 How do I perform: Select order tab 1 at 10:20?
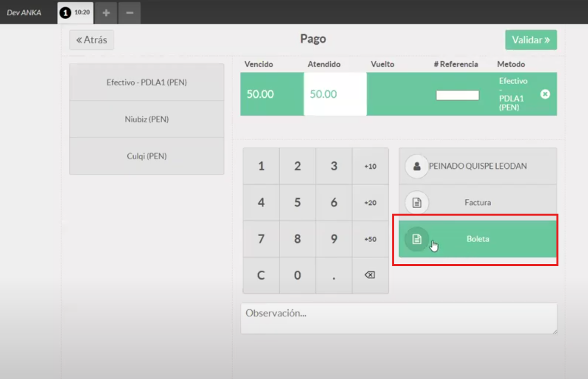click(75, 12)
